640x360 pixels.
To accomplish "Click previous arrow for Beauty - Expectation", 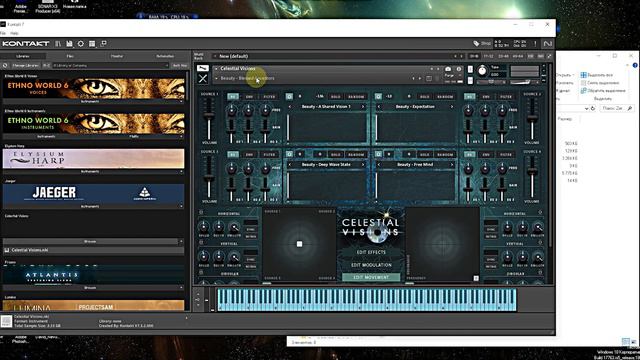I will tap(379, 107).
